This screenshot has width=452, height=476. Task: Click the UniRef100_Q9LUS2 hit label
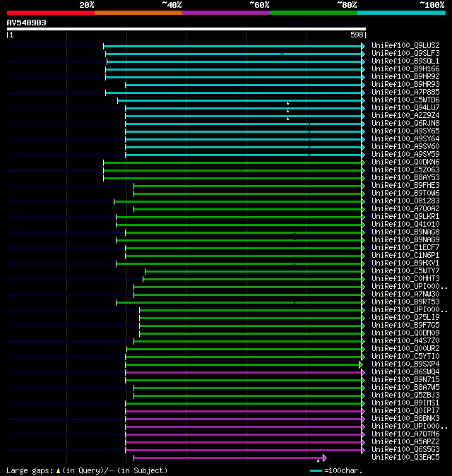point(405,45)
